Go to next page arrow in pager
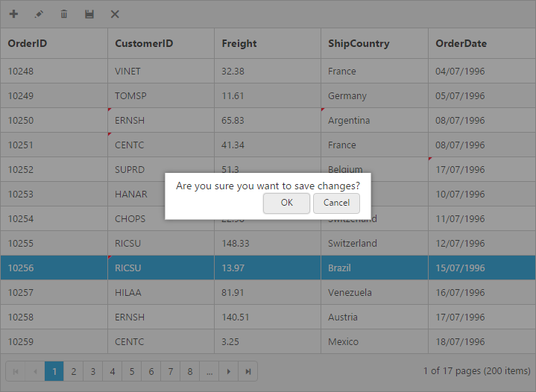536x392 pixels. (x=229, y=371)
